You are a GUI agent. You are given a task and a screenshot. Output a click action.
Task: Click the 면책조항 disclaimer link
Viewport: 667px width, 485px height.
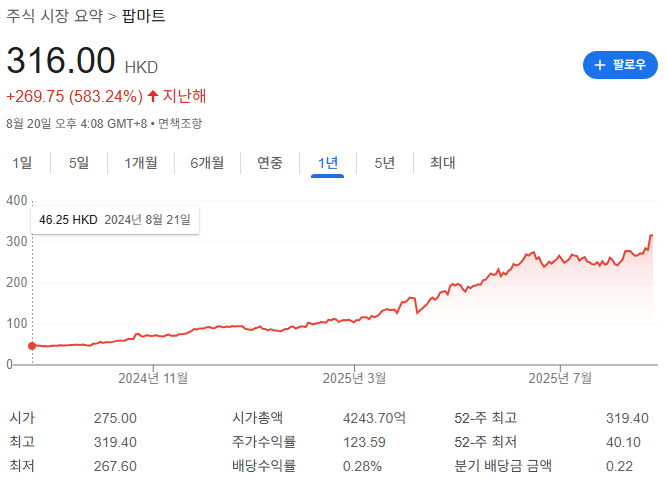[x=180, y=124]
